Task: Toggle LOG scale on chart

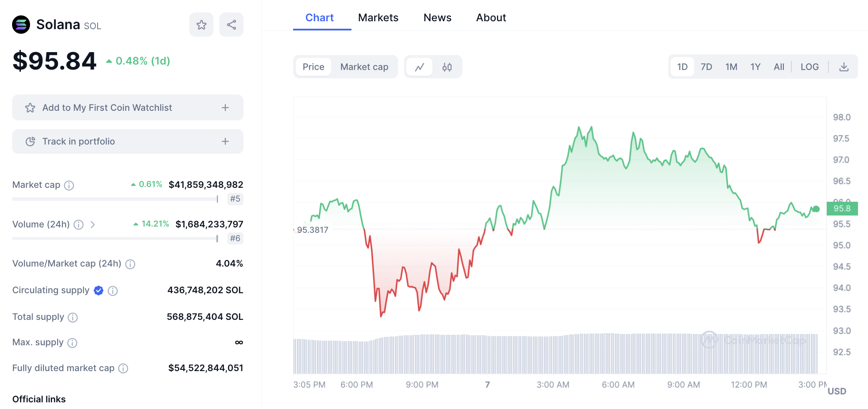Action: 809,67
